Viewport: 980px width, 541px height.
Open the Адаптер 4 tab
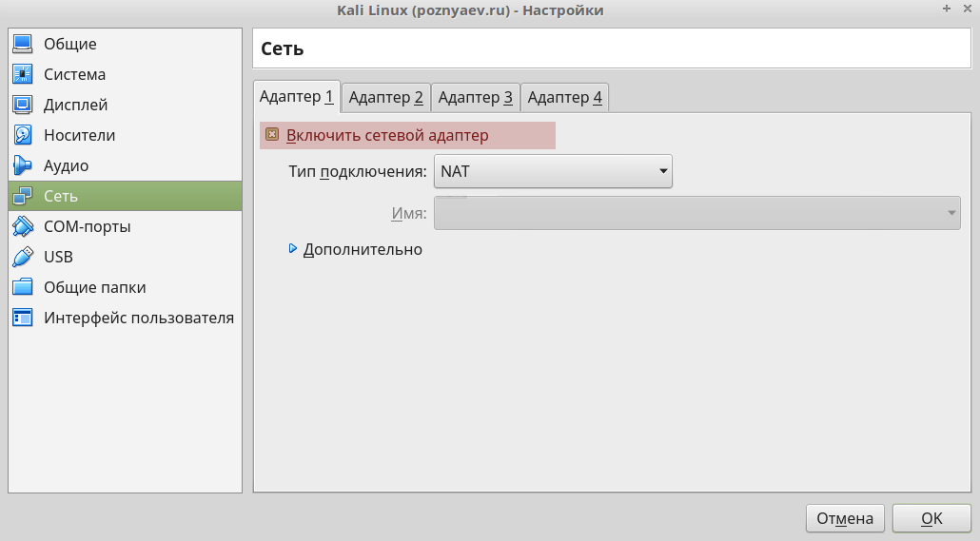pyautogui.click(x=564, y=97)
